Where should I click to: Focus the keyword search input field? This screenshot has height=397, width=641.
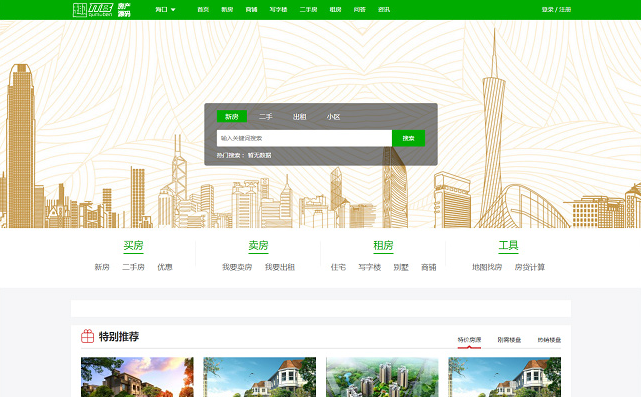coord(304,138)
